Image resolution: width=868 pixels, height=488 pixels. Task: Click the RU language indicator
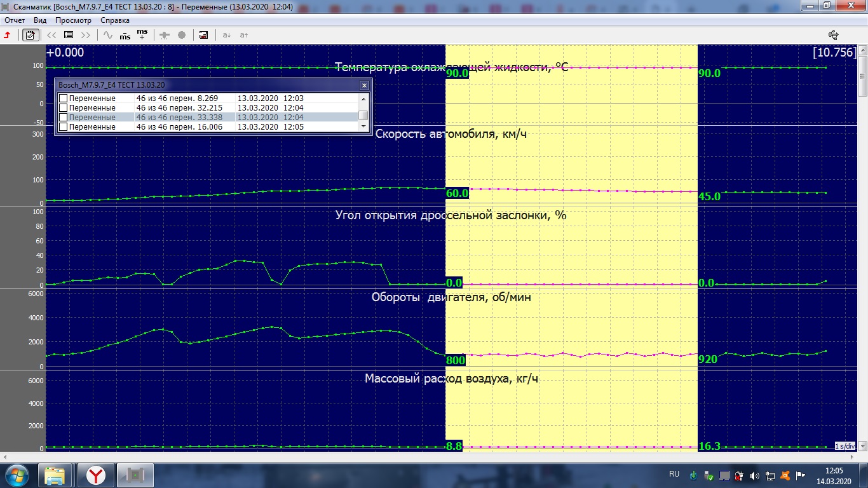tap(674, 474)
